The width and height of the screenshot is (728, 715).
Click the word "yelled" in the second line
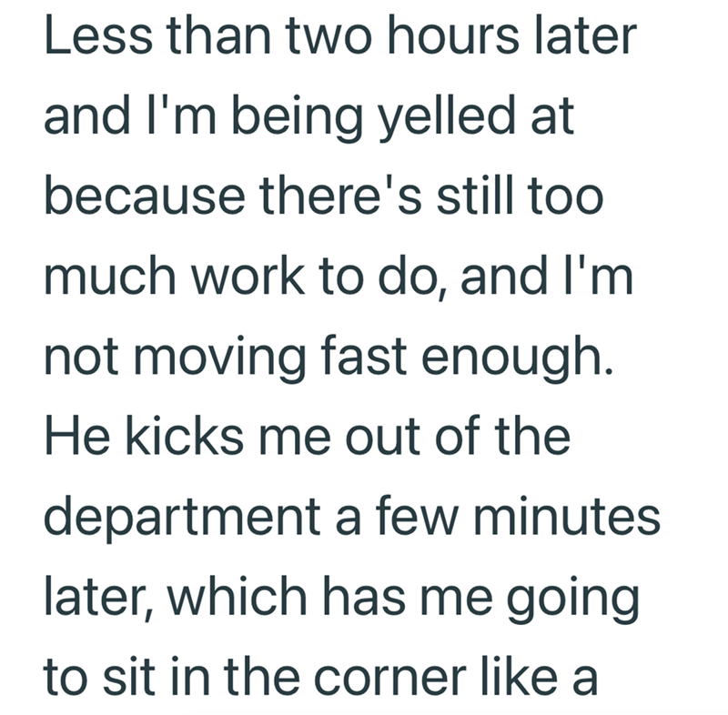(447, 116)
